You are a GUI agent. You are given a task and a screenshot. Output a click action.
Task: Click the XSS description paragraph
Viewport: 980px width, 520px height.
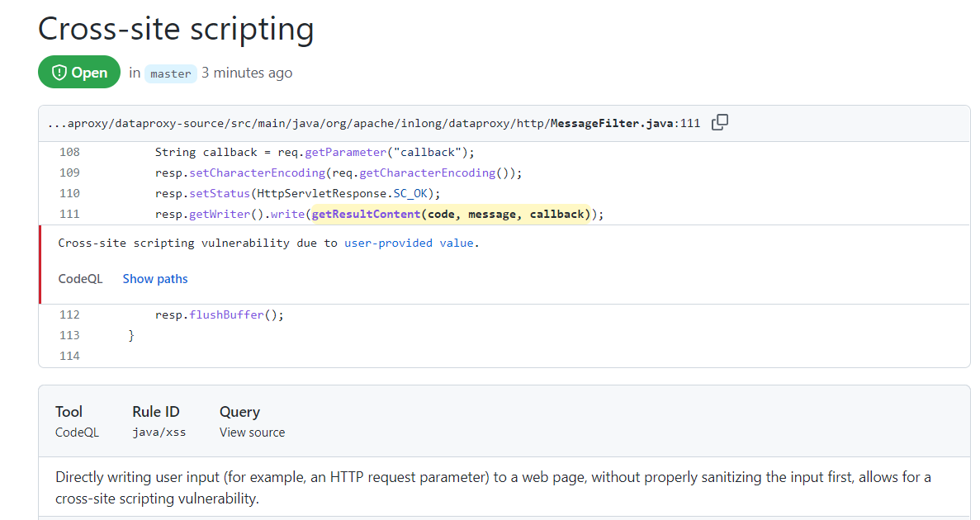(493, 488)
